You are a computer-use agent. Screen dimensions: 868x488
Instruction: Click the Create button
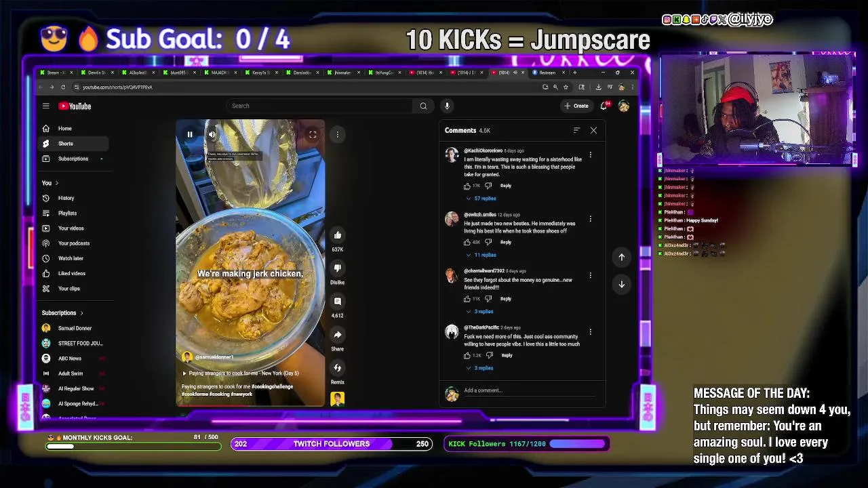pyautogui.click(x=576, y=106)
